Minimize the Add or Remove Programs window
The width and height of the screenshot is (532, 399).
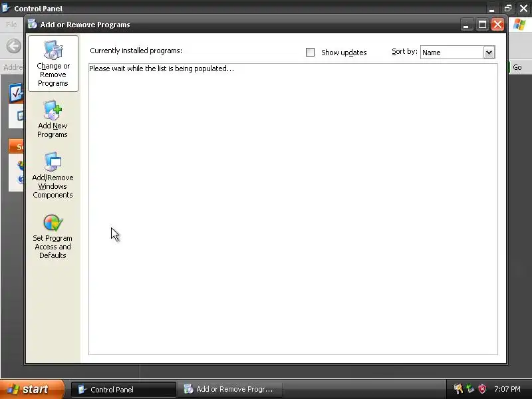[467, 25]
